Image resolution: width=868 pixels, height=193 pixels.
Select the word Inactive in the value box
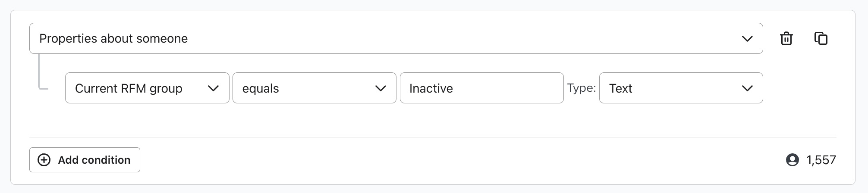pos(431,88)
